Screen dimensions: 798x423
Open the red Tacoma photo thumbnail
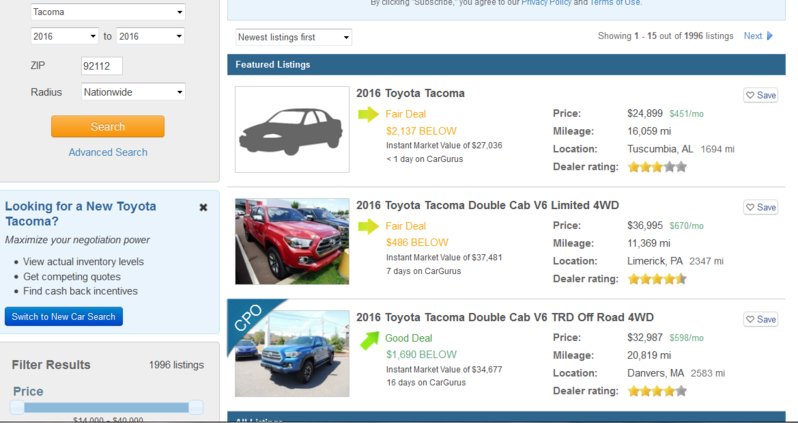[292, 241]
